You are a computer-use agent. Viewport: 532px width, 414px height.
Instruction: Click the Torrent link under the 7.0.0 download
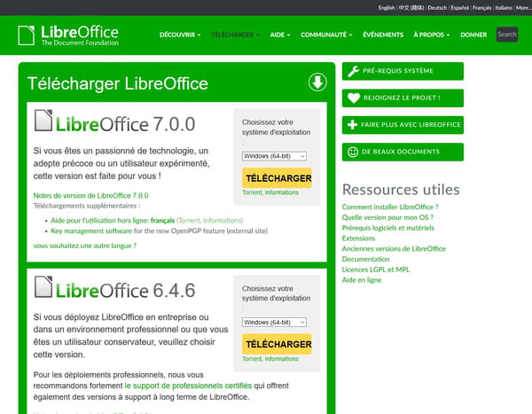click(x=252, y=192)
